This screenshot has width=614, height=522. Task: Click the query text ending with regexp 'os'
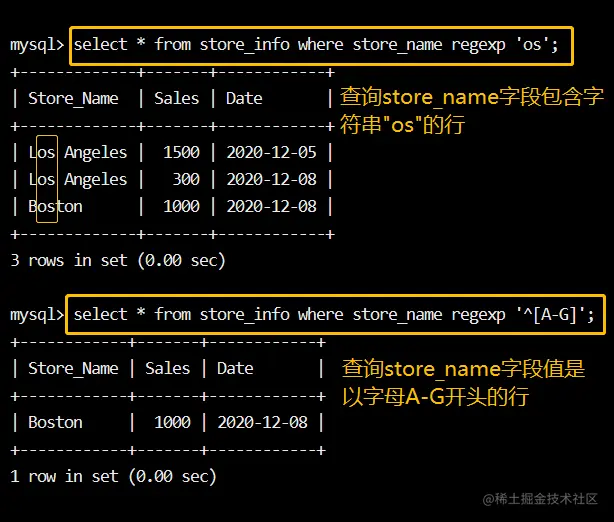(316, 45)
